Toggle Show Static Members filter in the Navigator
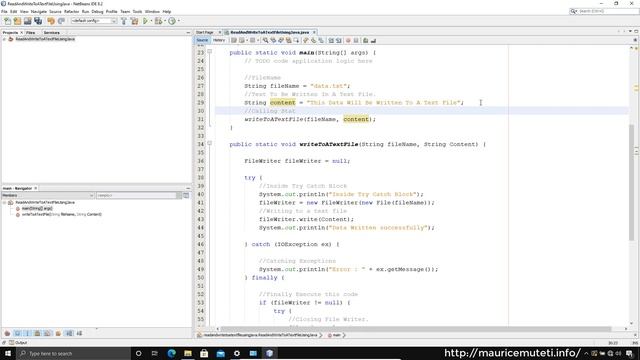Image resolution: width=640 pixels, height=360 pixels. click(27, 333)
